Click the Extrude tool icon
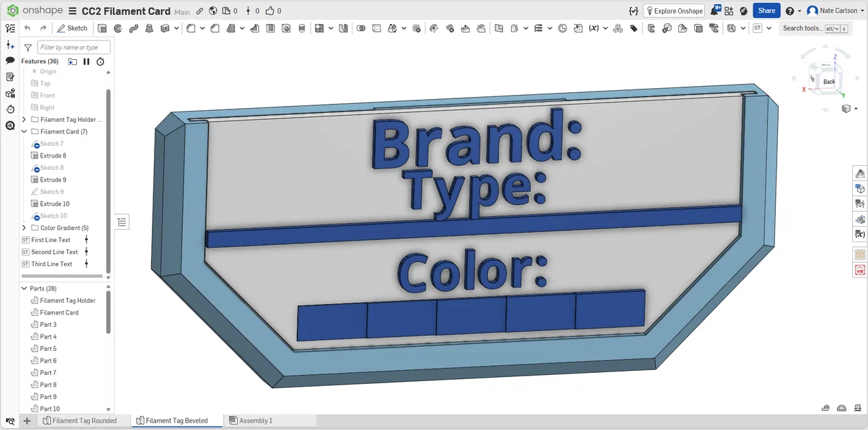Viewport: 868px width, 430px height. [102, 28]
